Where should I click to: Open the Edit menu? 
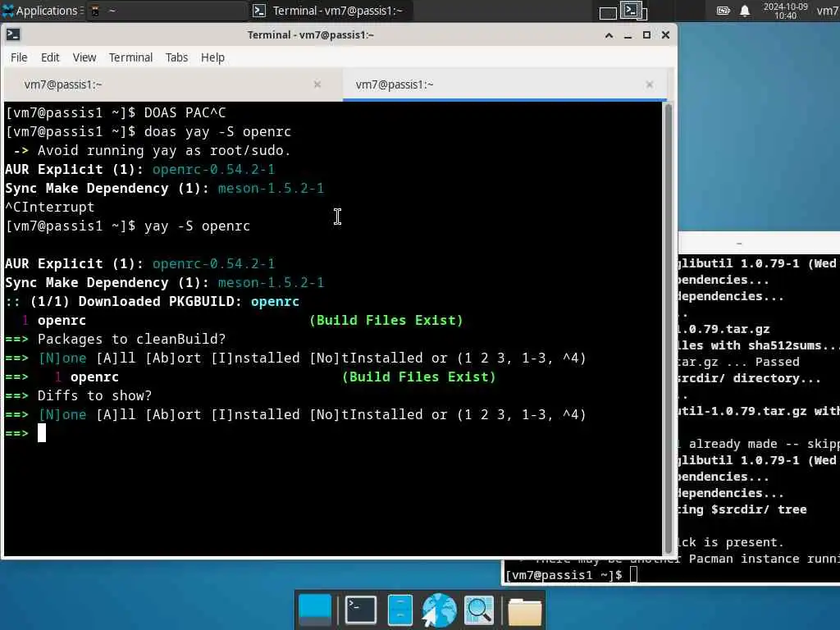(50, 57)
